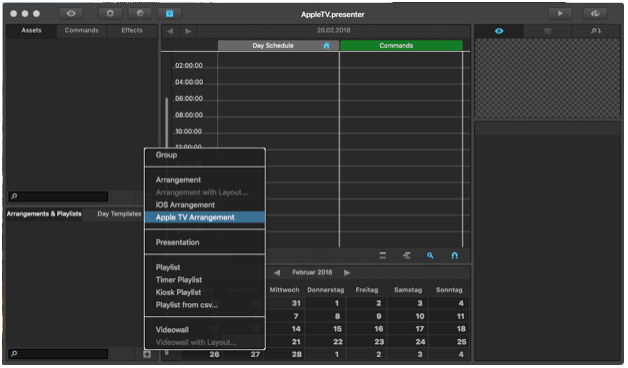Choose Kiosk Playlist menu entry
Screen dimensions: 628x368
click(x=205, y=292)
